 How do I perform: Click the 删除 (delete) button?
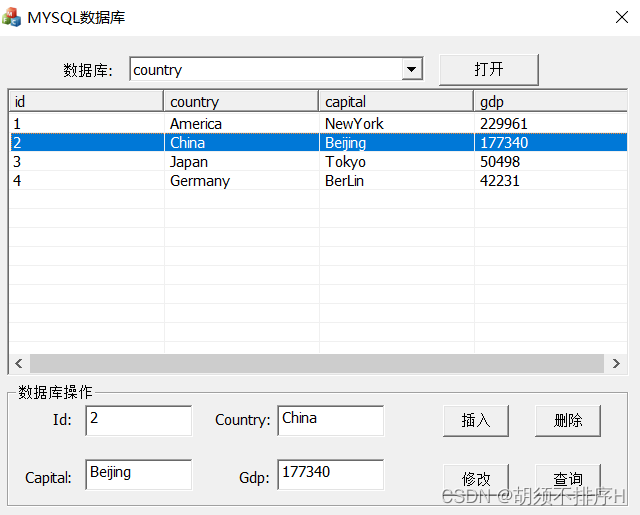(x=568, y=421)
